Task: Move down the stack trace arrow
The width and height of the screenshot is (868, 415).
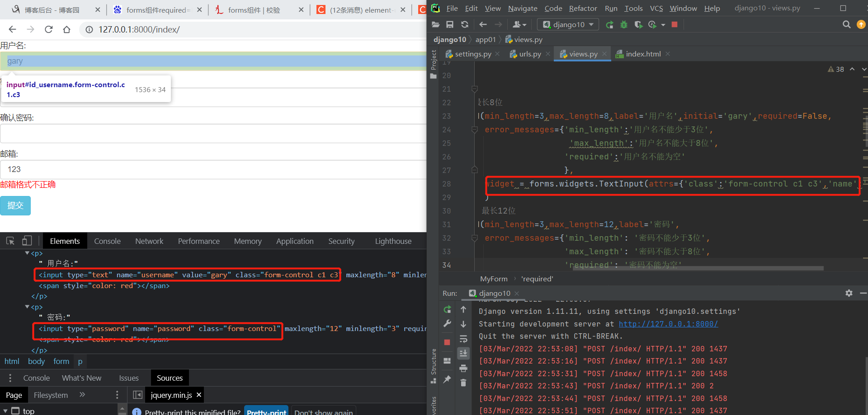Action: click(x=463, y=324)
